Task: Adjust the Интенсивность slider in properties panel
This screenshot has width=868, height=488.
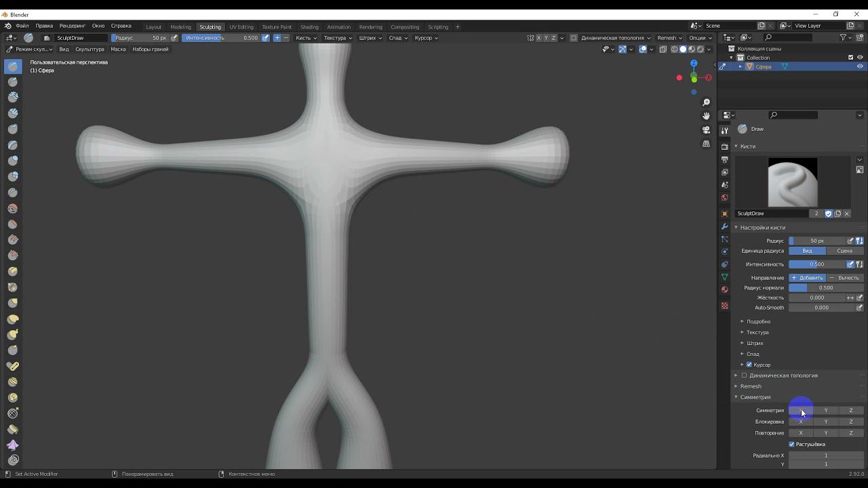Action: click(x=816, y=264)
